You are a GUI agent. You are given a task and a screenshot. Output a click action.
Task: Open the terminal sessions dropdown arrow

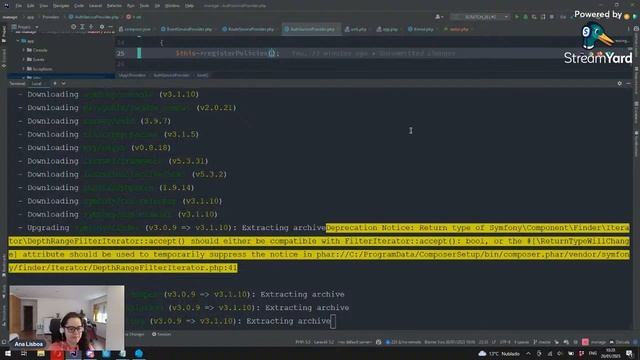coord(64,84)
